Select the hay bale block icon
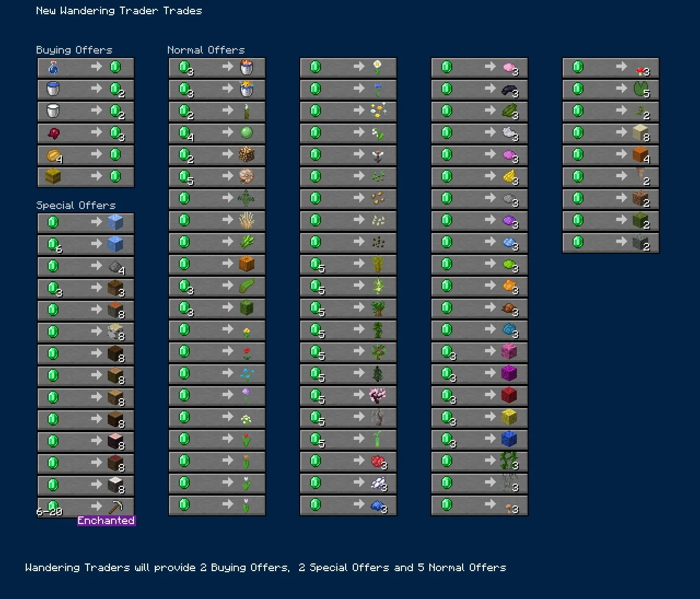Image resolution: width=700 pixels, height=599 pixels. click(x=54, y=177)
